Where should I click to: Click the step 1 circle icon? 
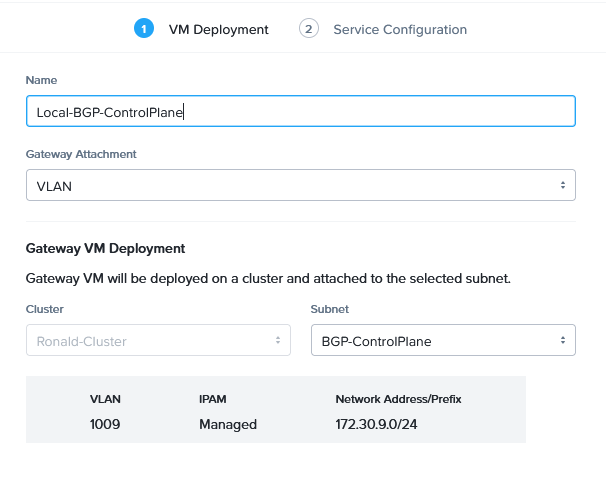click(144, 29)
